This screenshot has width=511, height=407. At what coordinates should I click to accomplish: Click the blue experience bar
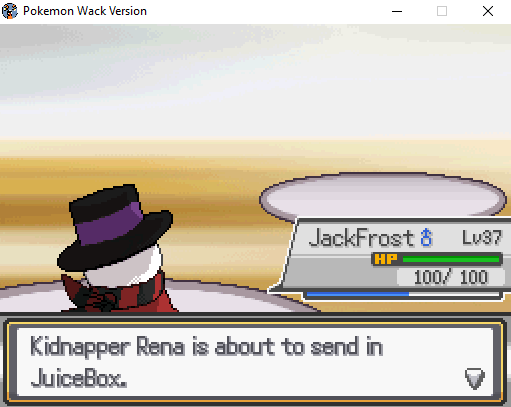(x=358, y=294)
